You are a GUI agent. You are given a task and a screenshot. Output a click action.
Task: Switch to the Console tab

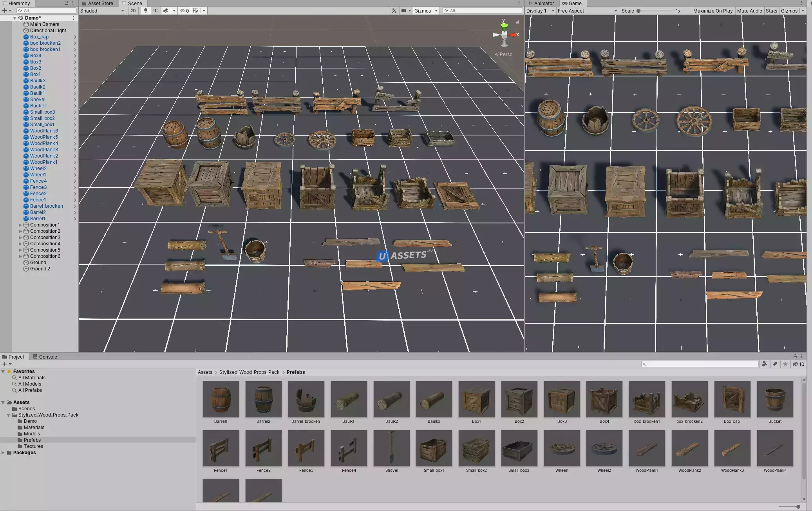pyautogui.click(x=45, y=357)
